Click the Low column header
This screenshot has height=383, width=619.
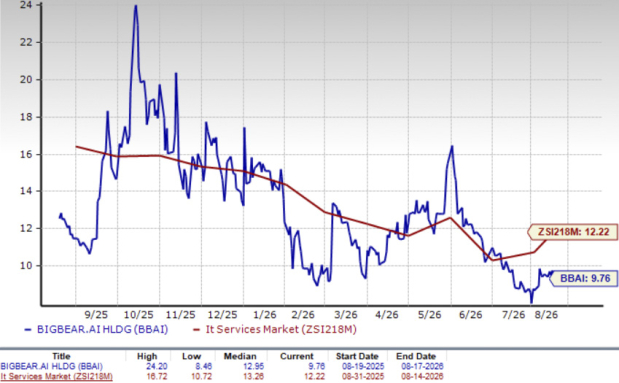pos(191,356)
